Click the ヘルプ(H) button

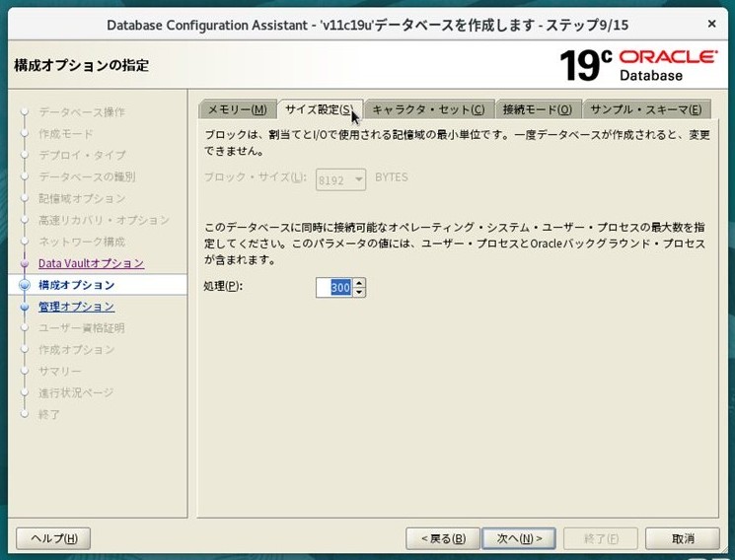tap(53, 538)
